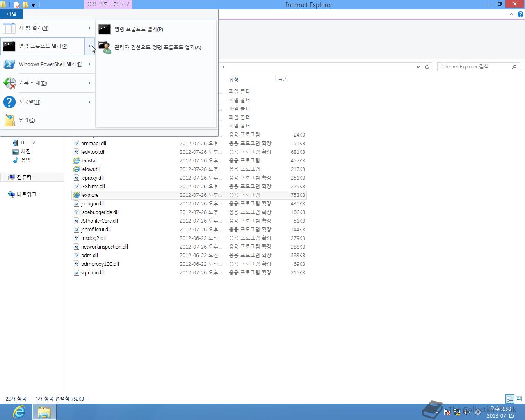Open quick access toolbar customize dropdown
Viewport: 525px width, 420px height.
34,5
